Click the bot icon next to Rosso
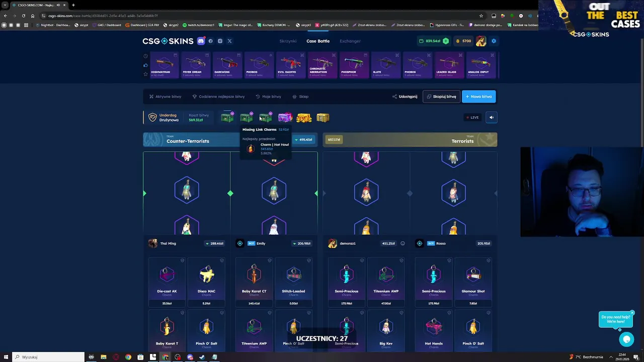The height and width of the screenshot is (362, 644). point(420,243)
